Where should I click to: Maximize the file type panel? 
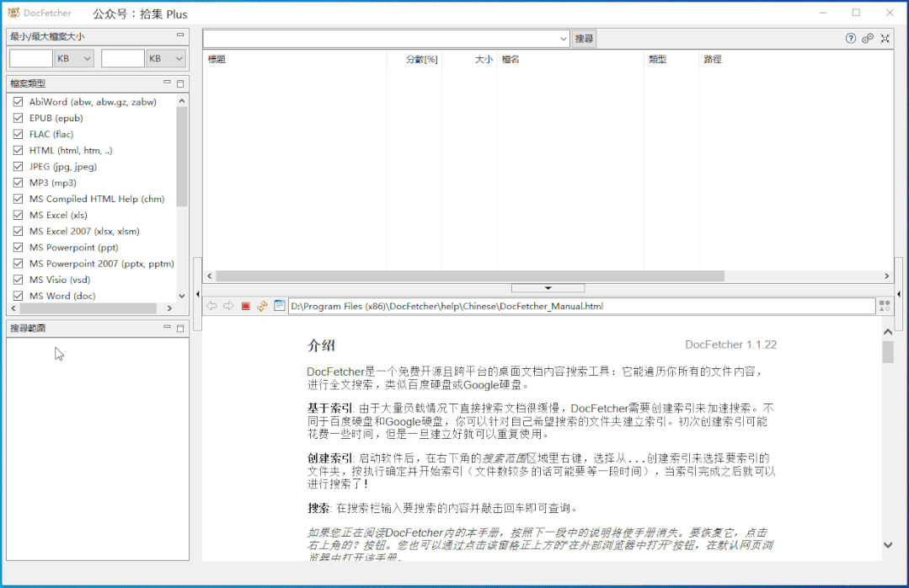[180, 83]
